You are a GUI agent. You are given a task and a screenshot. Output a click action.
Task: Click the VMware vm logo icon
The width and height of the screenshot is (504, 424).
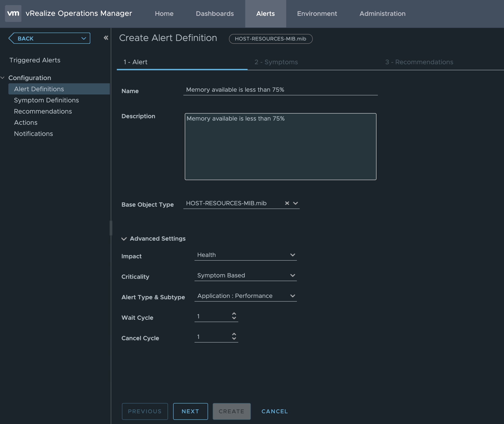[x=13, y=13]
